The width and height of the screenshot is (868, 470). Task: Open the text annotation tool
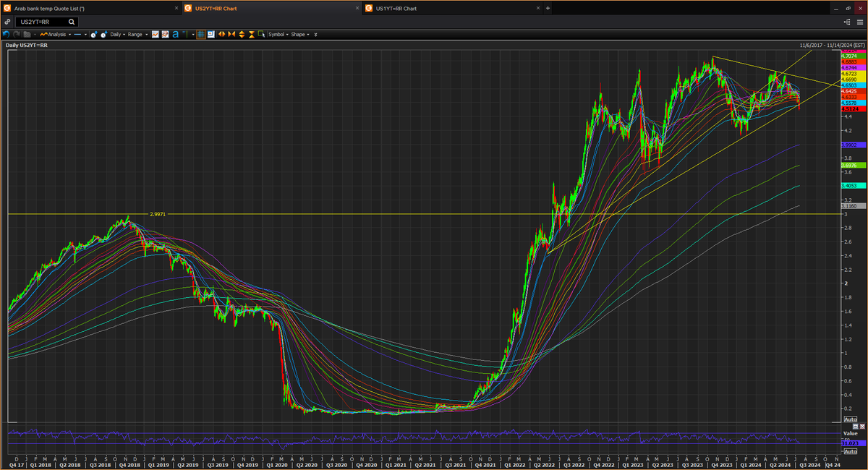[x=174, y=34]
